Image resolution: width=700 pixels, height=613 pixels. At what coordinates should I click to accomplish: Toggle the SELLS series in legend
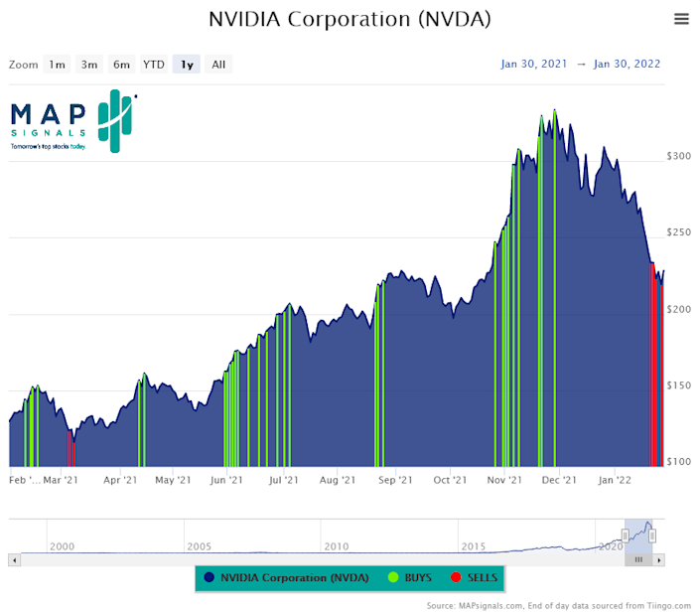pyautogui.click(x=474, y=577)
